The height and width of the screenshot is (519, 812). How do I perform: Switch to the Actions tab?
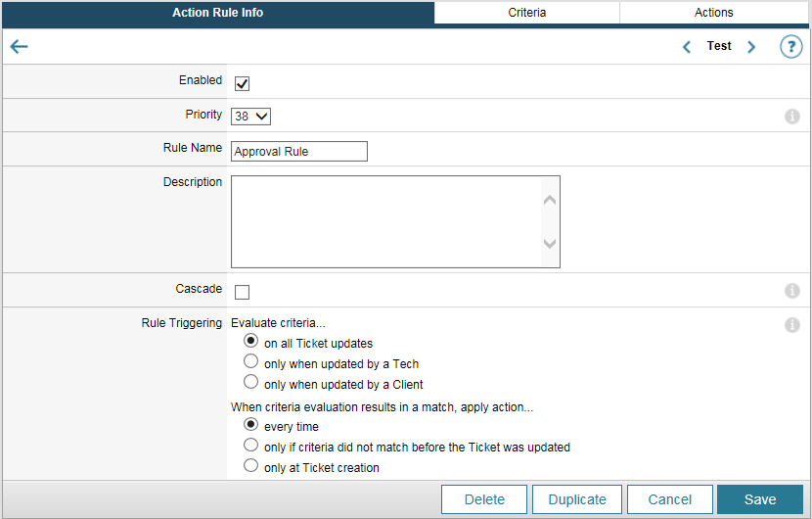coord(713,13)
